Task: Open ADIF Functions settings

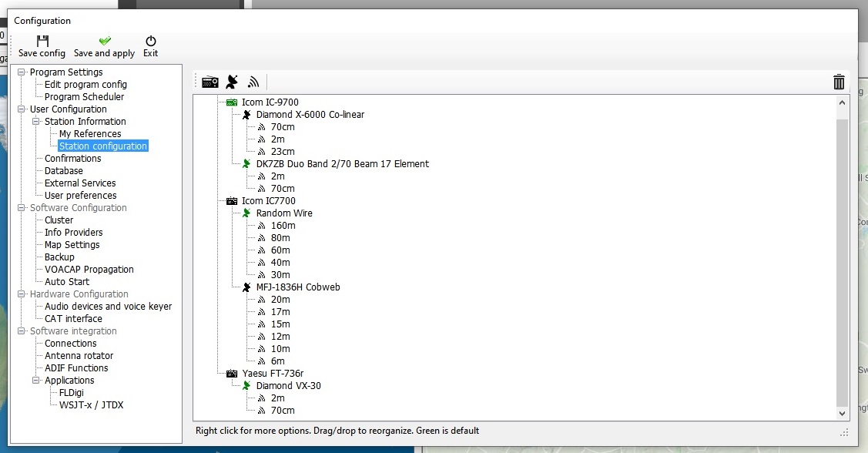Action: (x=76, y=368)
